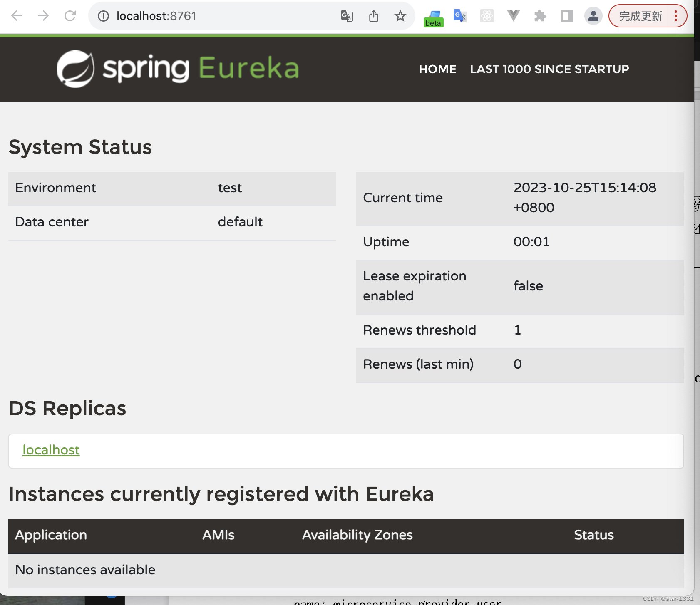Click the 完成更新 update button

coord(640,16)
